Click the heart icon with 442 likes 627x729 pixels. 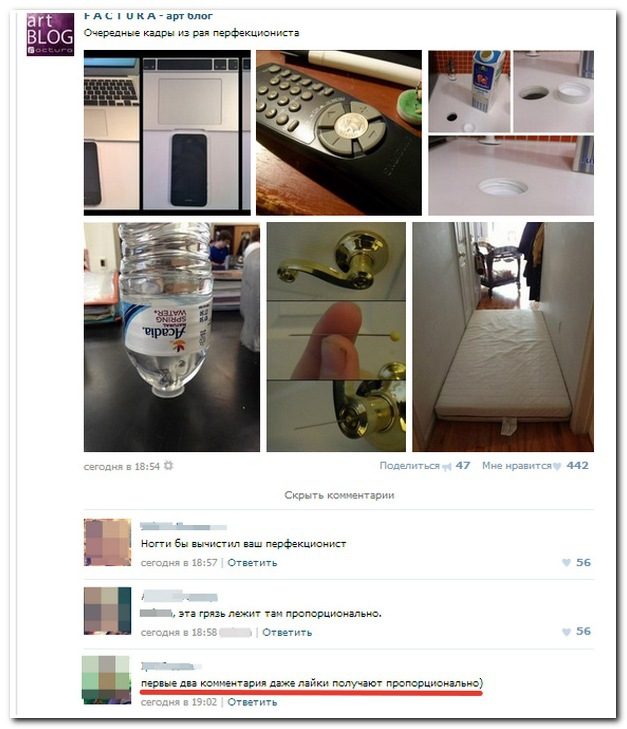pyautogui.click(x=557, y=466)
